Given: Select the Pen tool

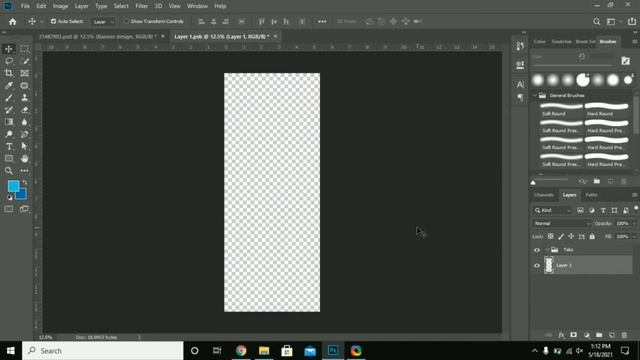Looking at the screenshot, I should 24,134.
